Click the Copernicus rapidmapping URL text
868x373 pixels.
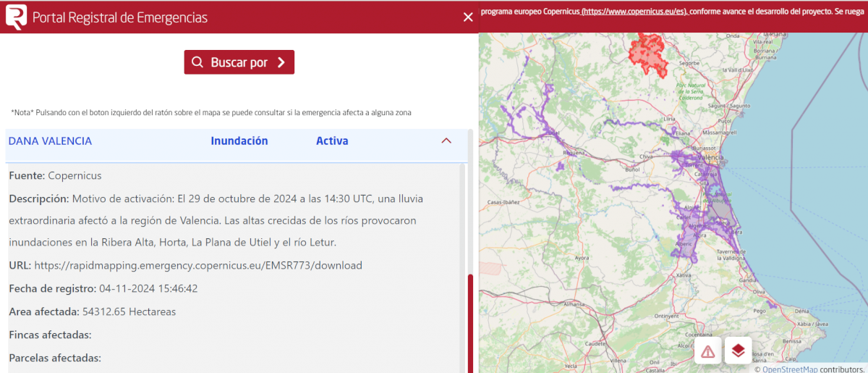[x=197, y=265]
